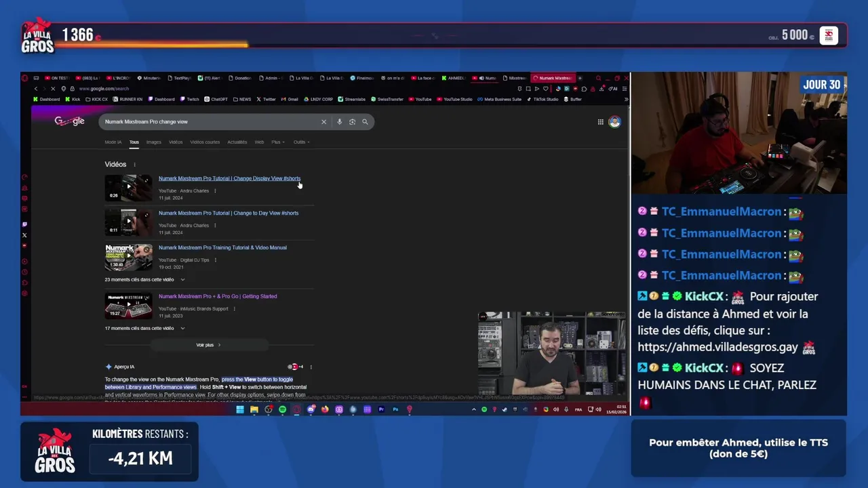Open Photoshop from the taskbar
The image size is (868, 488).
click(x=395, y=409)
